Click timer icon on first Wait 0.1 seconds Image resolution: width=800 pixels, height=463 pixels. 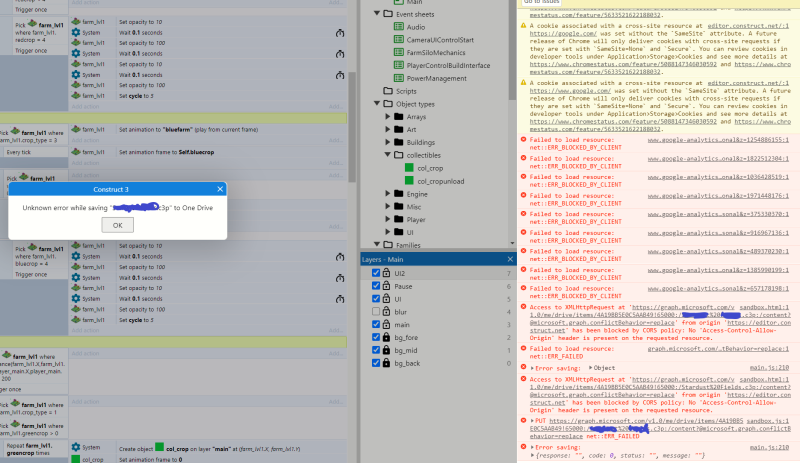(340, 33)
